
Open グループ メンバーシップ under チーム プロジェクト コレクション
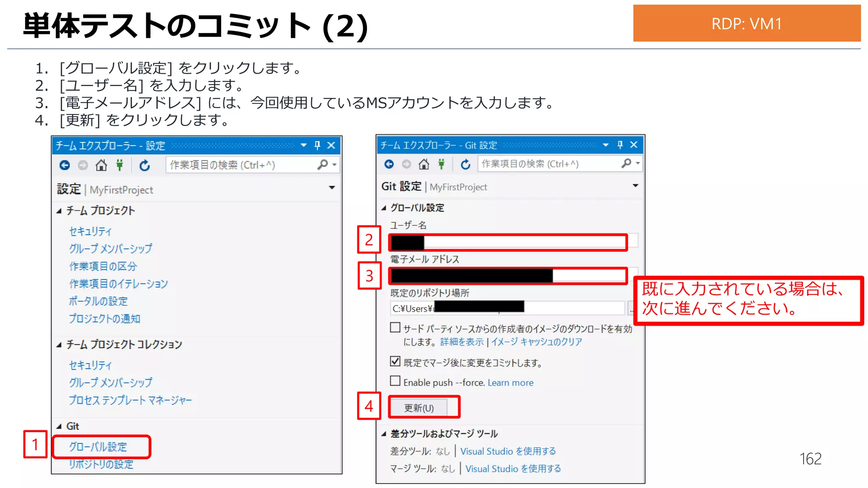click(111, 383)
